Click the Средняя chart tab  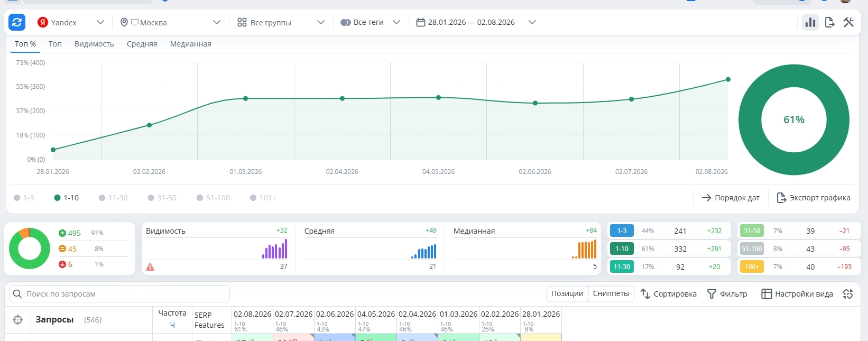pyautogui.click(x=142, y=44)
